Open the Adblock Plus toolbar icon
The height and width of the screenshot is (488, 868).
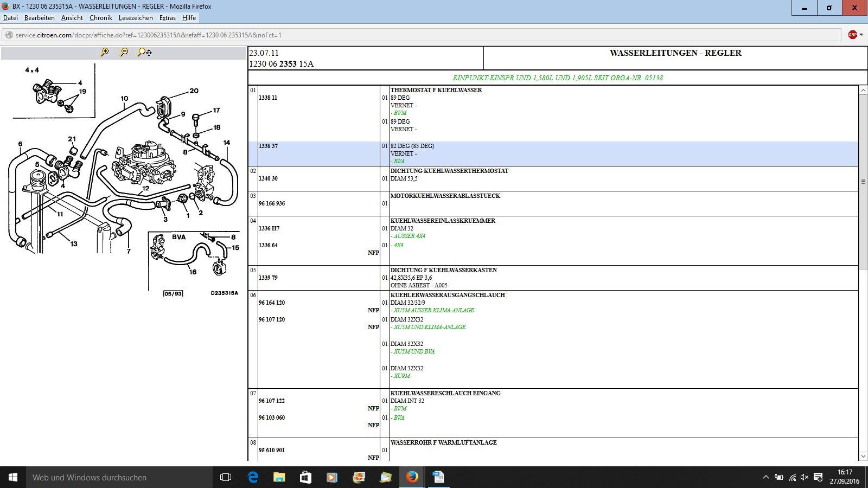853,35
